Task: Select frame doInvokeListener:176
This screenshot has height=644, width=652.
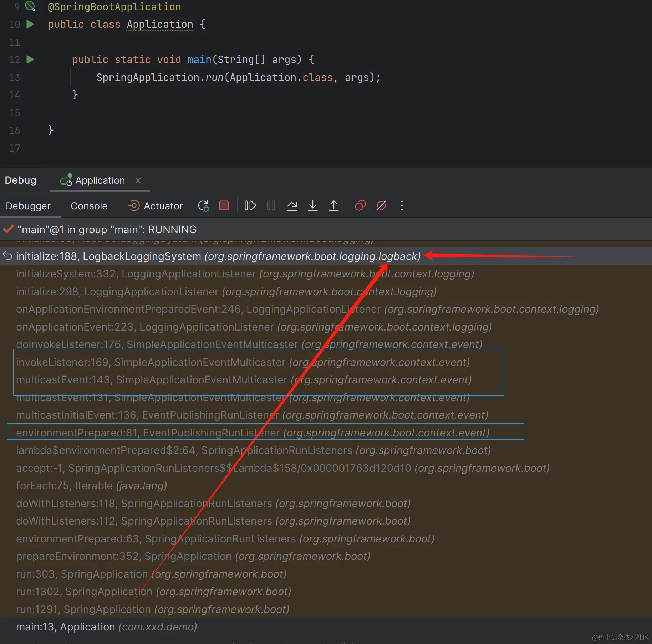Action: (x=326, y=344)
